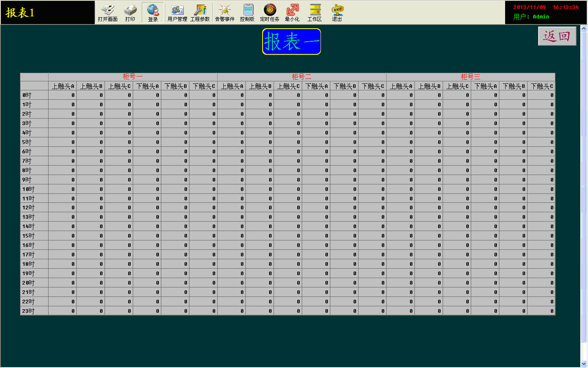
Task: Click the 23时 row header cell
Action: (34, 311)
